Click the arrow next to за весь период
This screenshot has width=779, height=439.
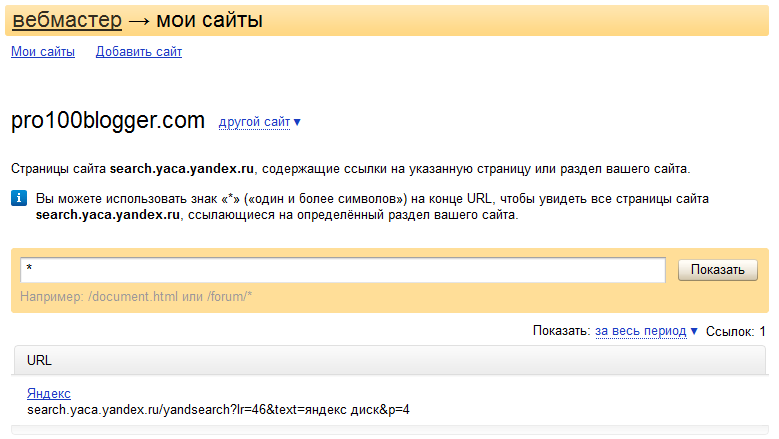tap(694, 331)
